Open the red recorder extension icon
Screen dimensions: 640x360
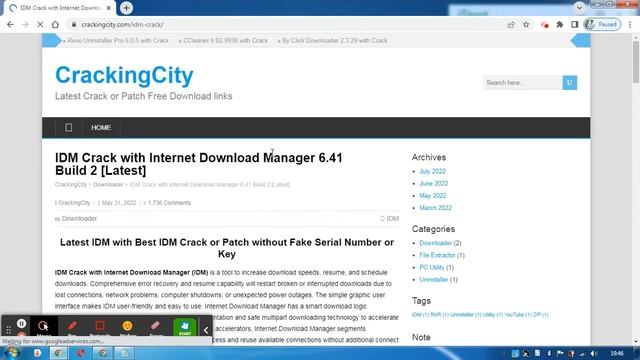tap(544, 25)
